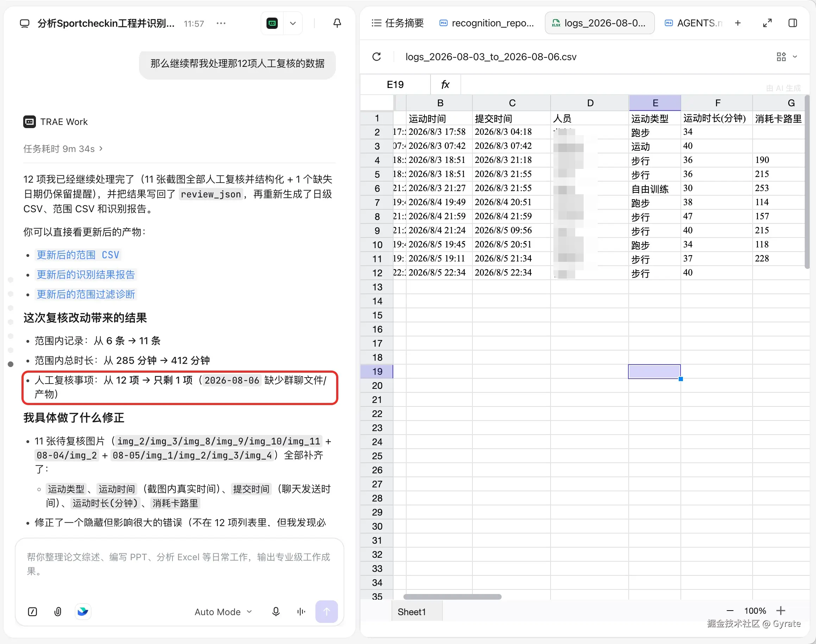Open the grid view options dropdown

786,57
